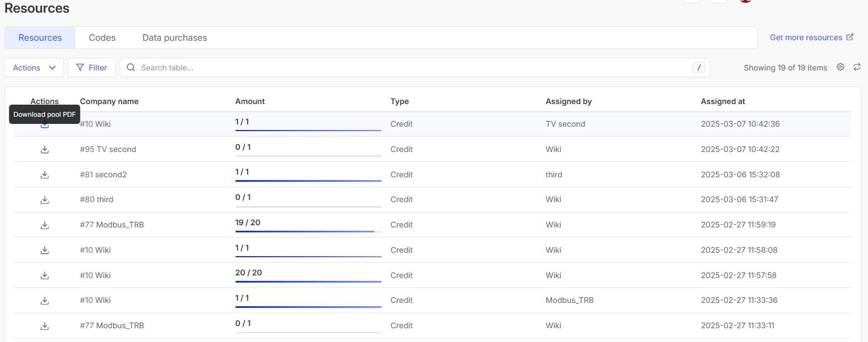Viewport: 868px width, 342px height.
Task: Open the Filter options
Action: click(92, 68)
